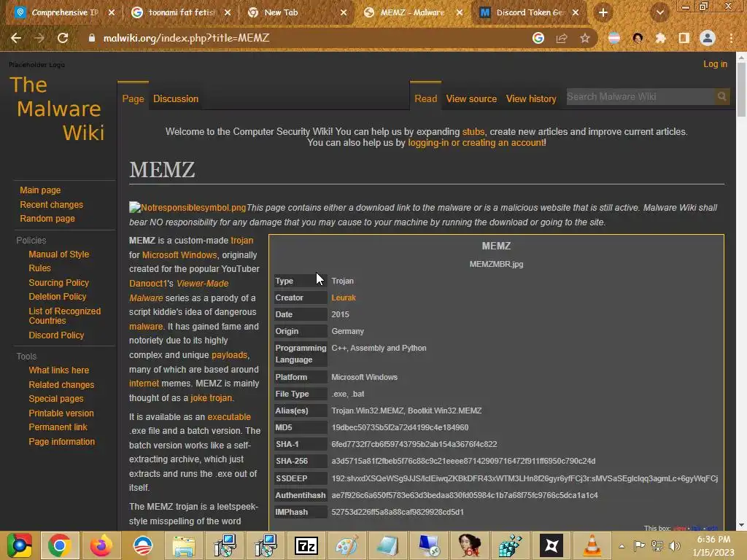Viewport: 747px width, 560px height.
Task: Open the blue cubes app in the taskbar
Action: (510, 545)
